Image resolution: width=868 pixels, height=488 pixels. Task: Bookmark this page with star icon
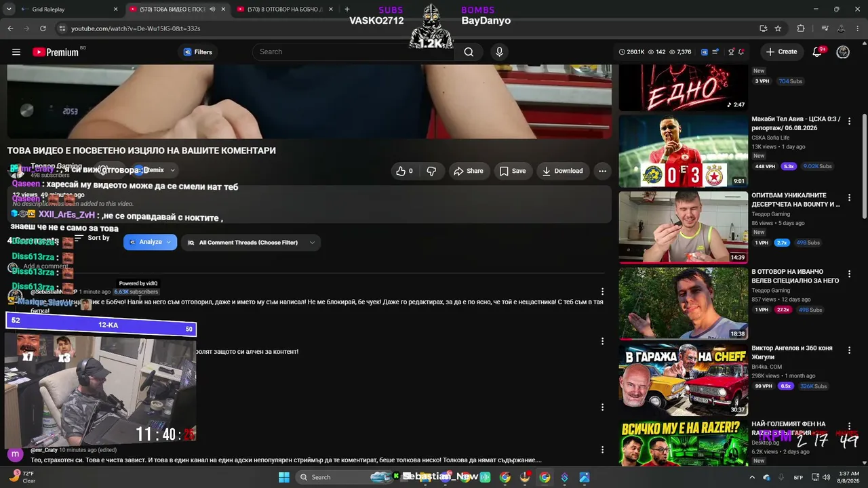click(778, 28)
